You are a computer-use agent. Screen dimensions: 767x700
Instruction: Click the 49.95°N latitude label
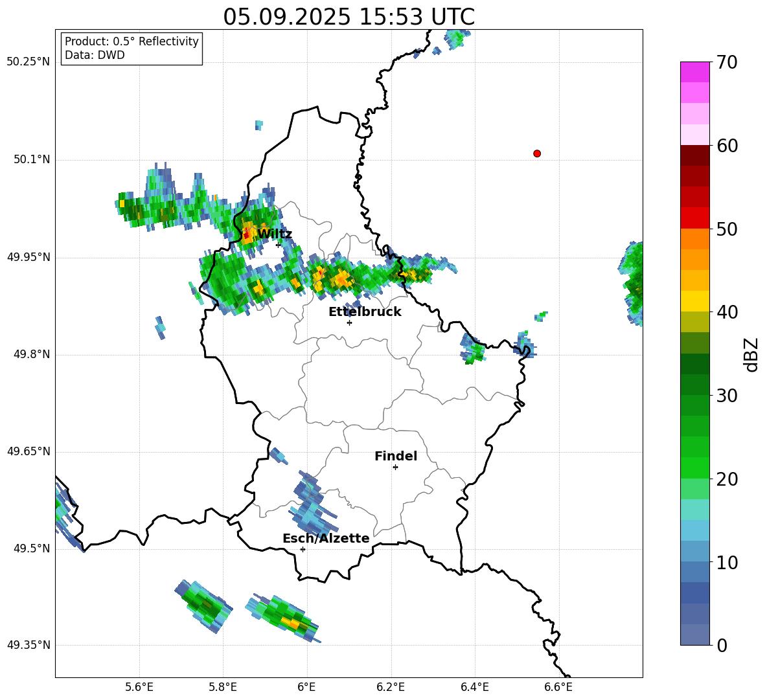click(28, 257)
